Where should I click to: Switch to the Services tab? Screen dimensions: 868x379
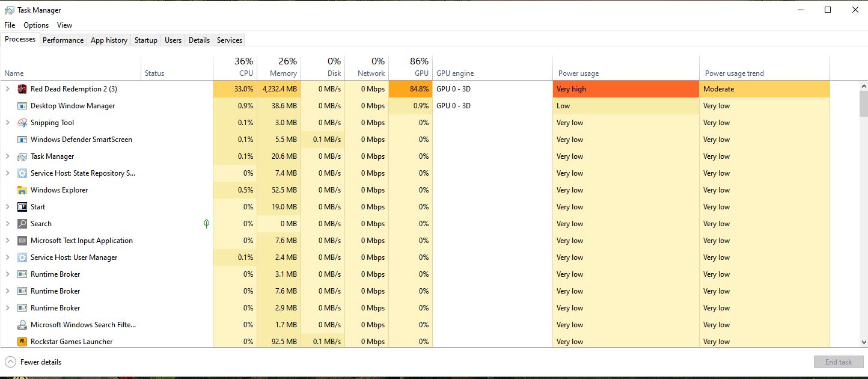click(230, 40)
